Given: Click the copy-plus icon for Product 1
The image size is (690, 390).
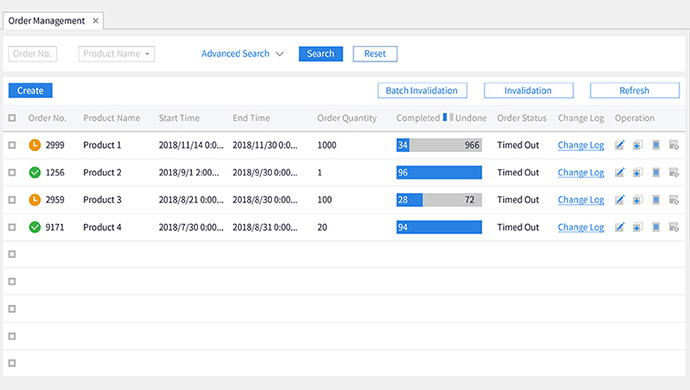Looking at the screenshot, I should [x=638, y=145].
